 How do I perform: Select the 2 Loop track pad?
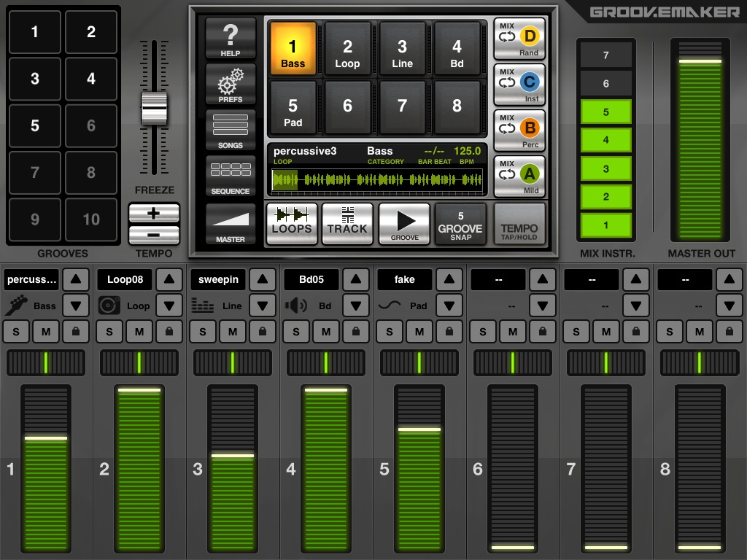click(x=347, y=48)
